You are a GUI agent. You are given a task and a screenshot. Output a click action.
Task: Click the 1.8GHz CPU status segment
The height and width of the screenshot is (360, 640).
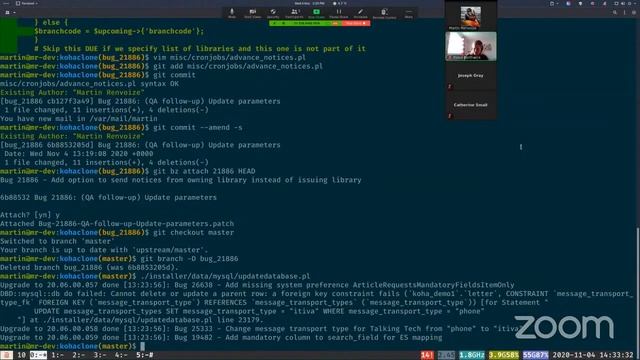(x=471, y=355)
